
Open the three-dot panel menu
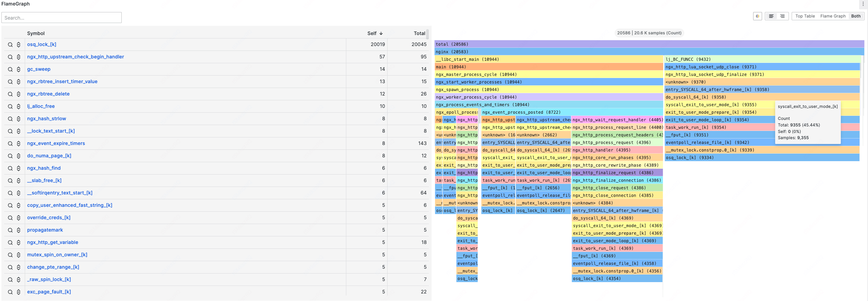(863, 4)
